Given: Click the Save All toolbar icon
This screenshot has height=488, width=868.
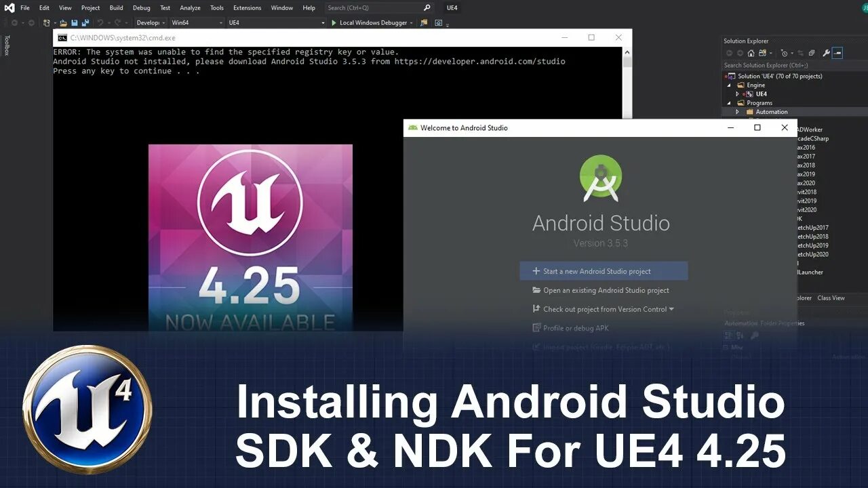Looking at the screenshot, I should [x=85, y=22].
